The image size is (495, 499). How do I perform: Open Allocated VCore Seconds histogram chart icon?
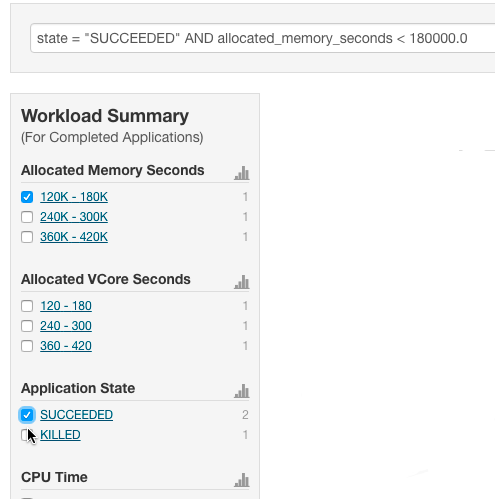click(242, 282)
